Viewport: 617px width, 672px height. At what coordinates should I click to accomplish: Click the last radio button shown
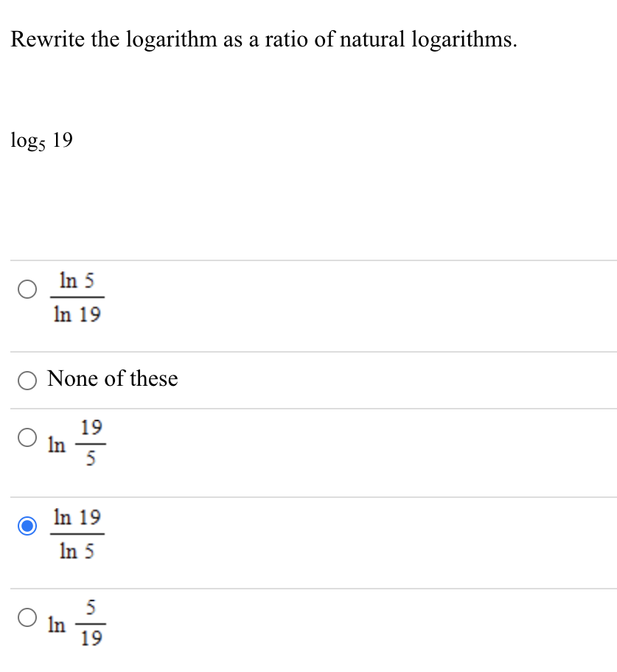tap(27, 618)
